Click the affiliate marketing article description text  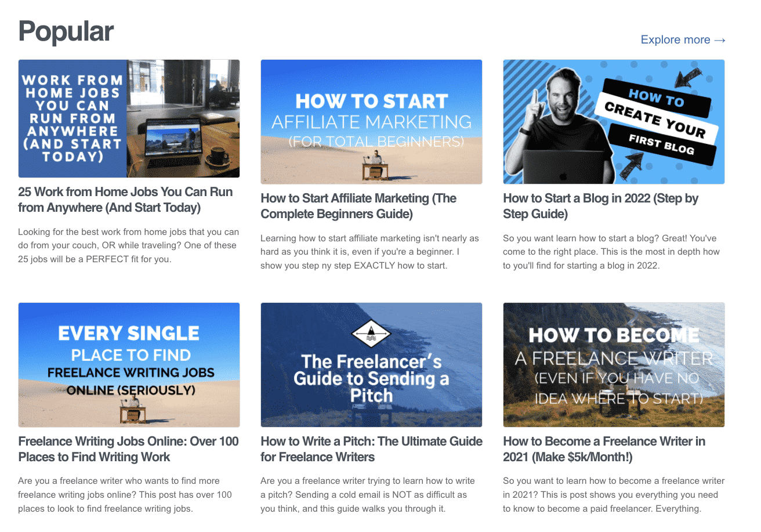tap(369, 252)
